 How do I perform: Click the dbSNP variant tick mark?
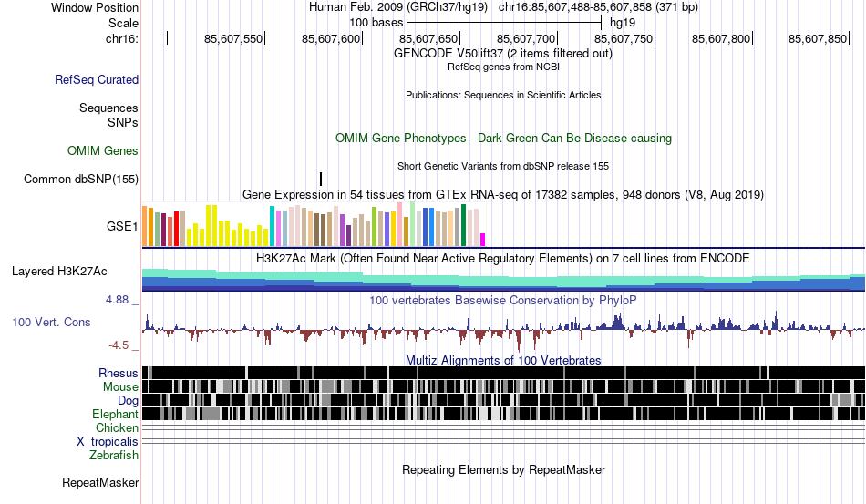[321, 179]
